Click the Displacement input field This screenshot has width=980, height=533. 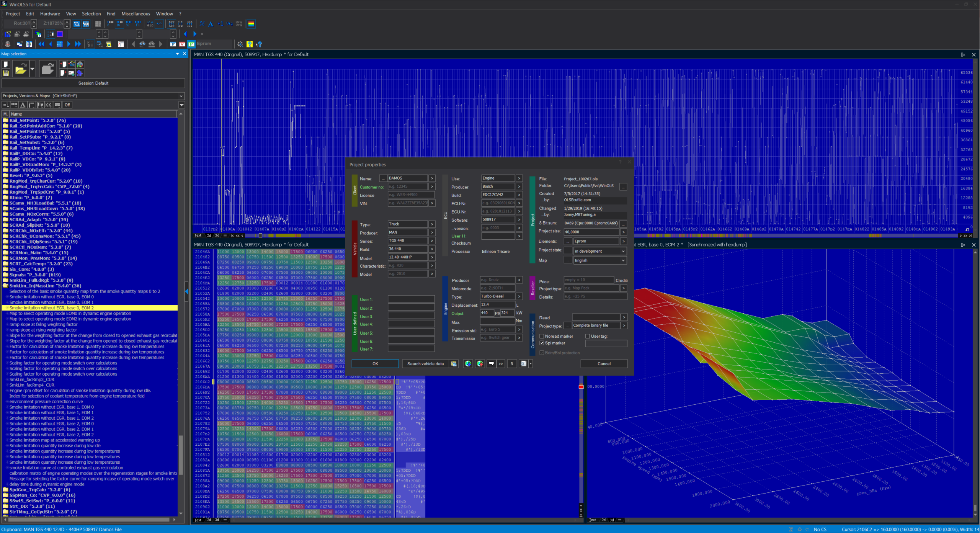click(497, 305)
